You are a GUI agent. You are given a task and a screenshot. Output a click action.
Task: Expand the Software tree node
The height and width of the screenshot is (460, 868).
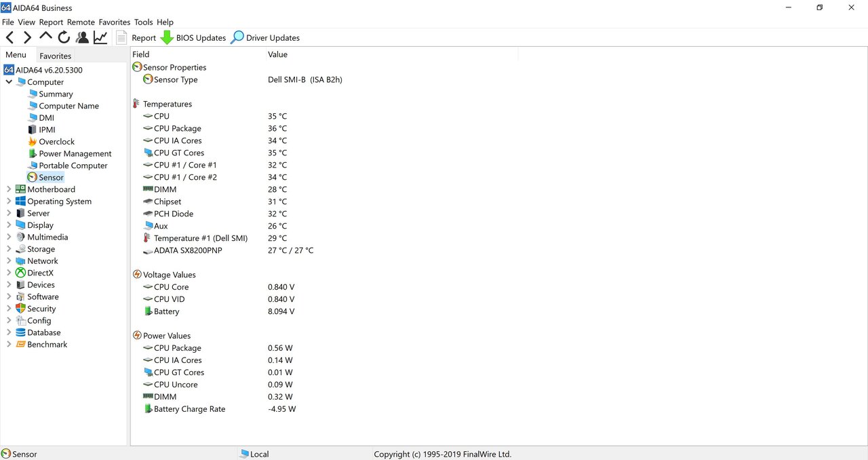click(9, 296)
